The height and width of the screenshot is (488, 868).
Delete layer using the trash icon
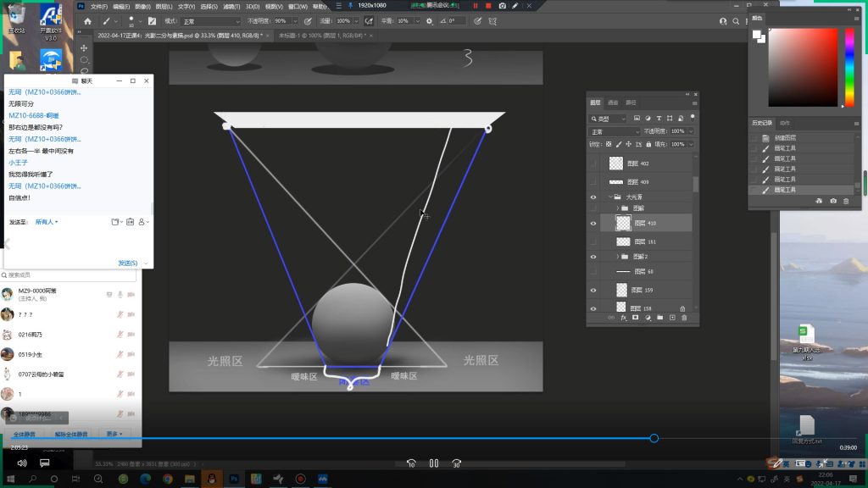684,318
